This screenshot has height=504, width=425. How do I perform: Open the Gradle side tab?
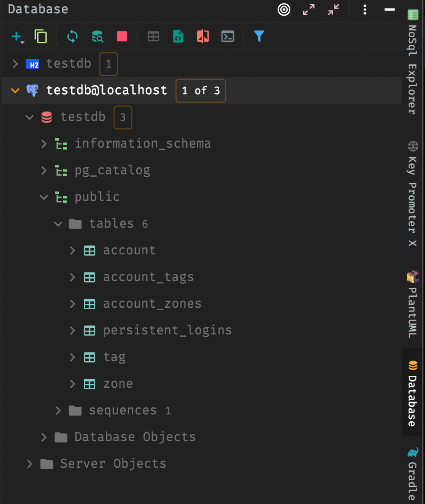tap(413, 474)
